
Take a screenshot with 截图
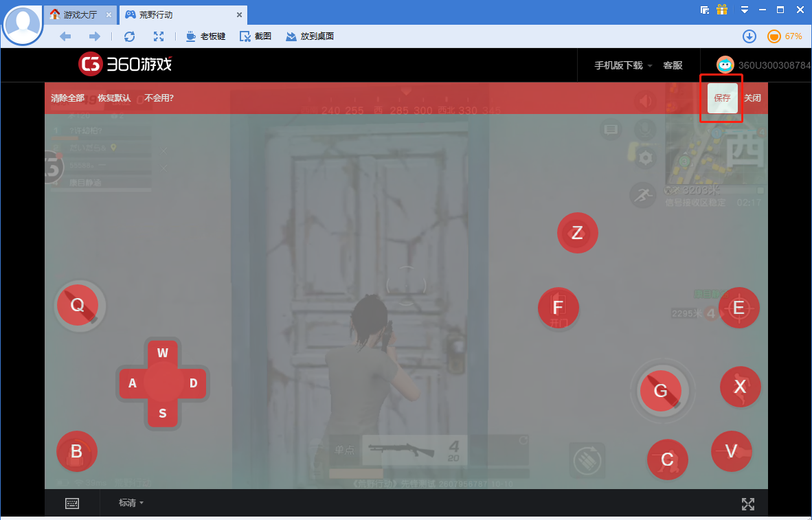pyautogui.click(x=256, y=36)
